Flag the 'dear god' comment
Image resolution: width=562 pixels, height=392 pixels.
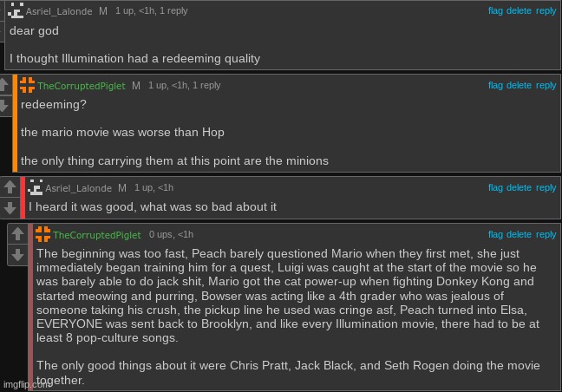[x=495, y=10]
